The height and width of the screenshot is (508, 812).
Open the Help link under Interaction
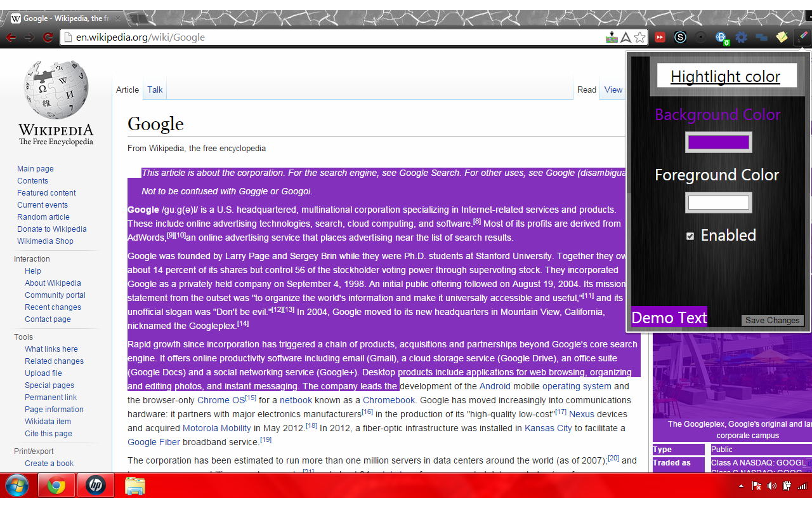tap(33, 271)
